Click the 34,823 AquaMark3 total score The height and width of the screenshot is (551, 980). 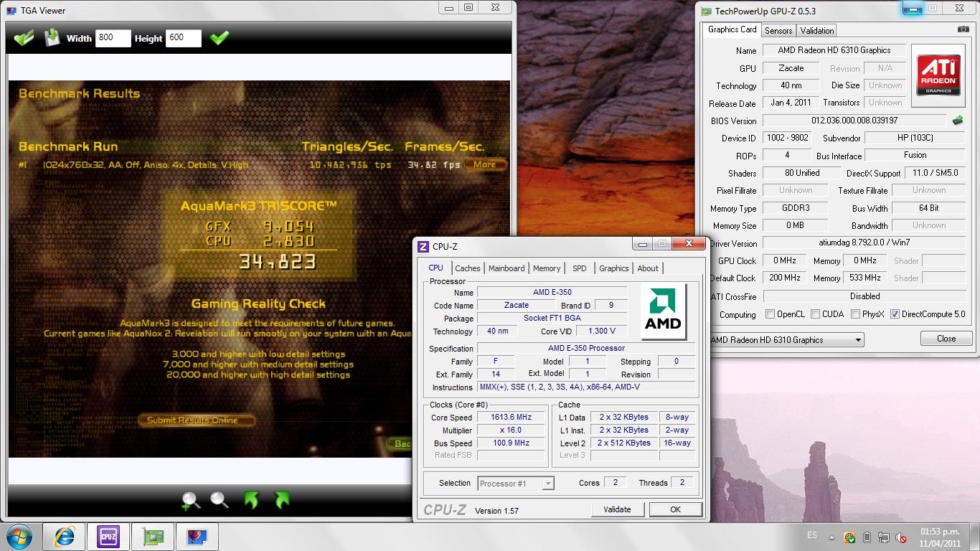tap(278, 262)
